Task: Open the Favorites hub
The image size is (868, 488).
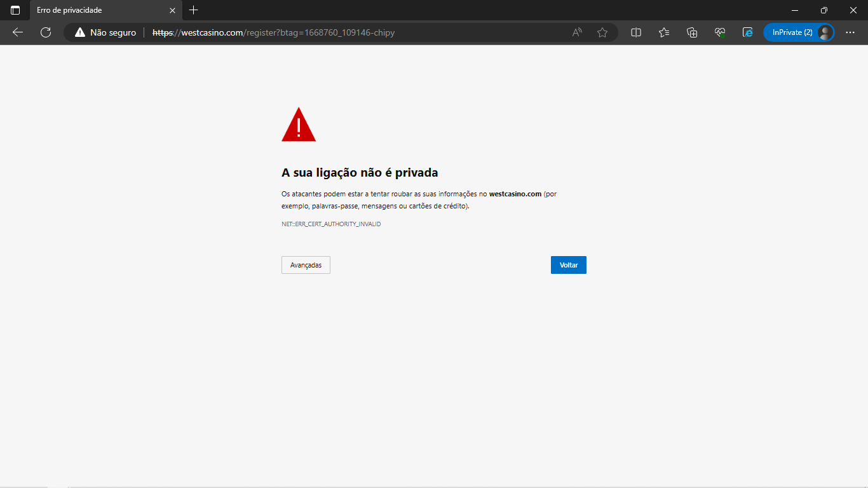Action: 663,32
